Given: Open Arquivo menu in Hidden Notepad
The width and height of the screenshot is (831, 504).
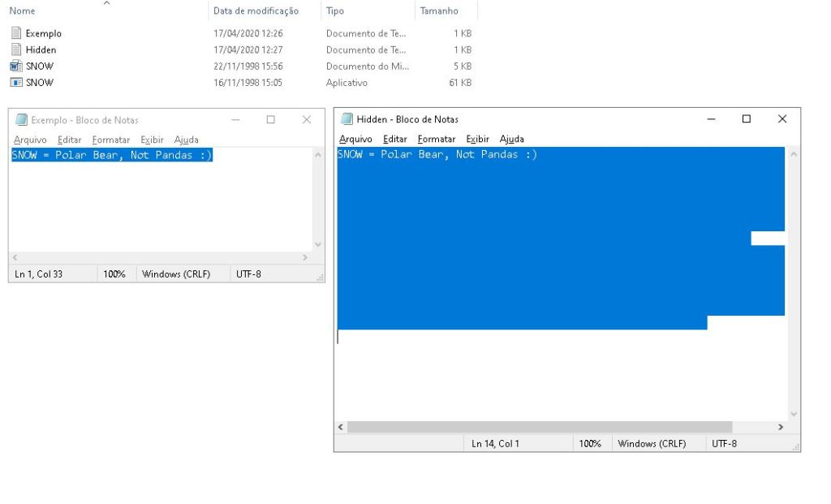Looking at the screenshot, I should point(355,139).
